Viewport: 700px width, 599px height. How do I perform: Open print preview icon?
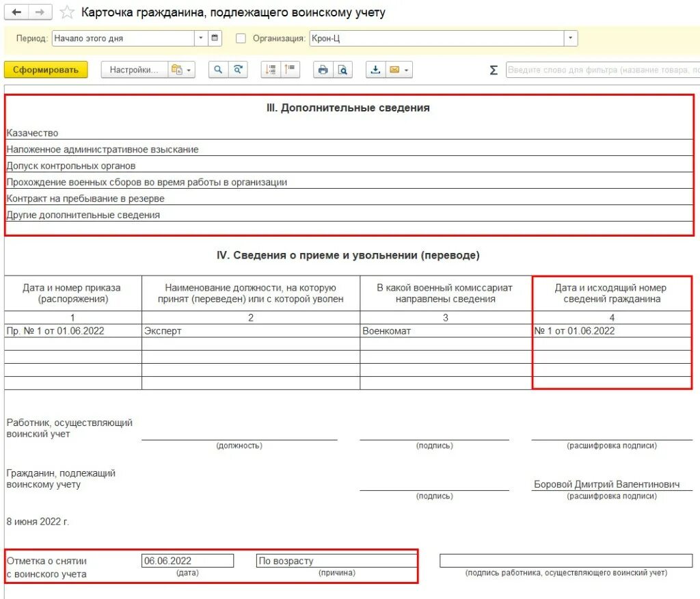click(x=342, y=70)
